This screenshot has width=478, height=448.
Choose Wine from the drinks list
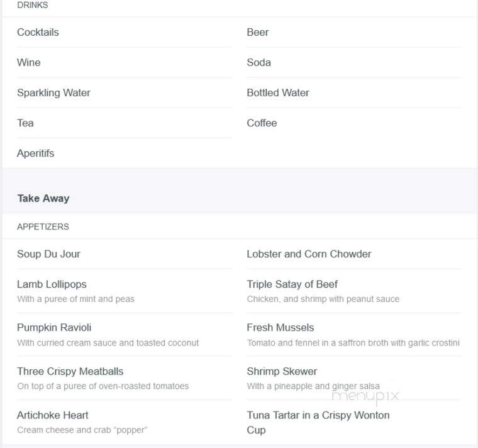click(x=29, y=62)
